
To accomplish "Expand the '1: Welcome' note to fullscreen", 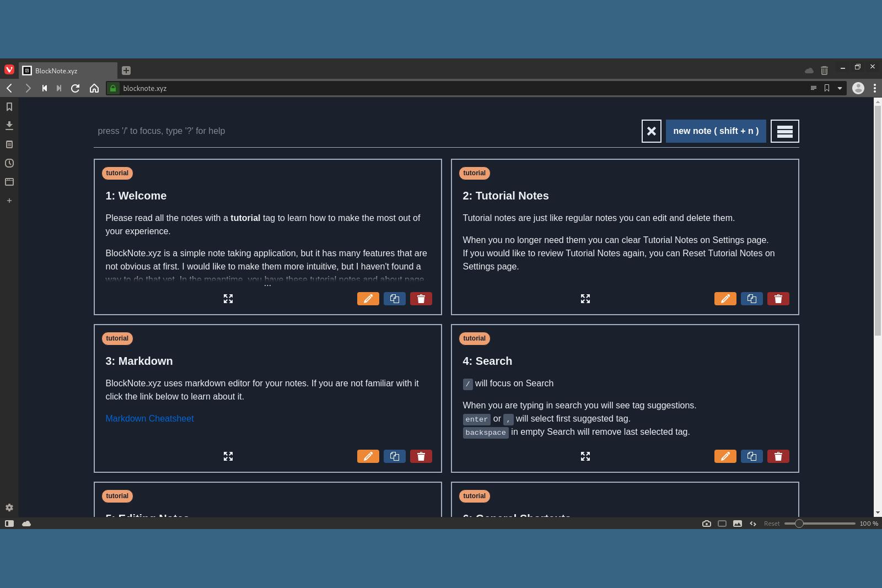I will tap(228, 299).
